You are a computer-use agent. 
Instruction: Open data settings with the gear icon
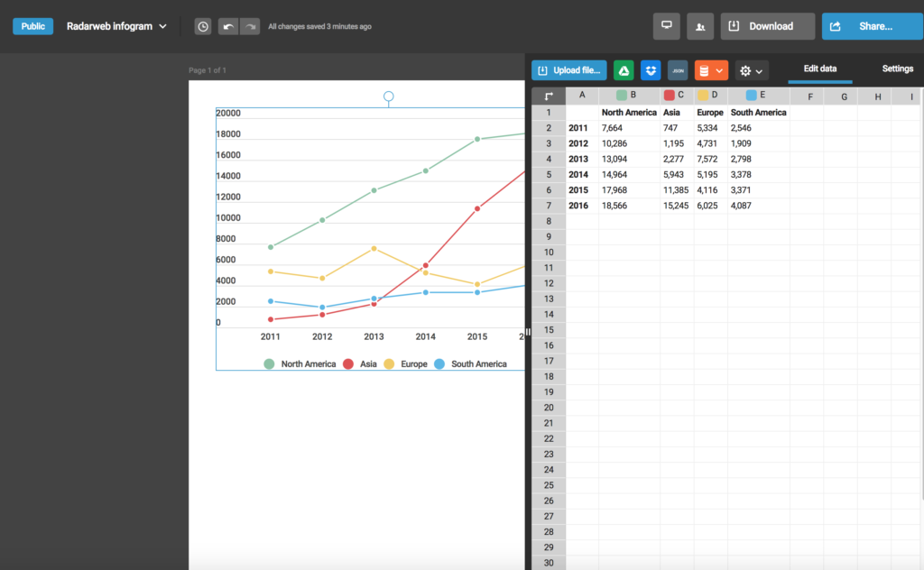pos(747,69)
